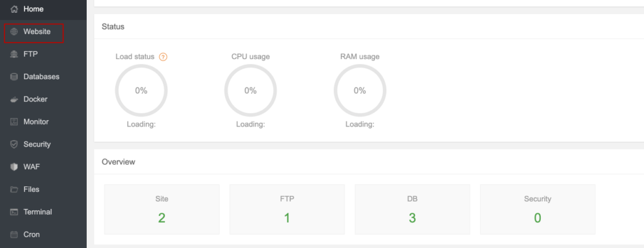Click the Website globe icon
This screenshot has width=644, height=248.
(x=14, y=31)
